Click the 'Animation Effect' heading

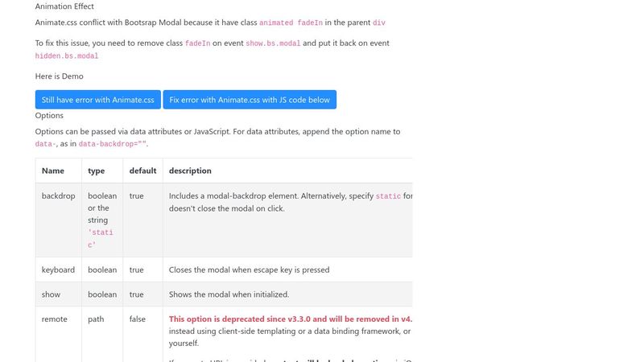(x=64, y=6)
